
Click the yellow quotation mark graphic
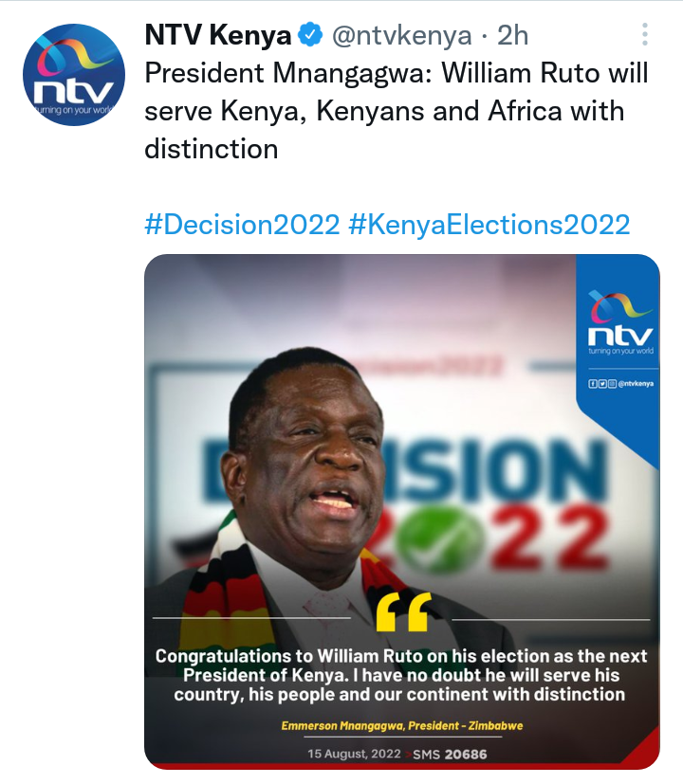coord(403,611)
